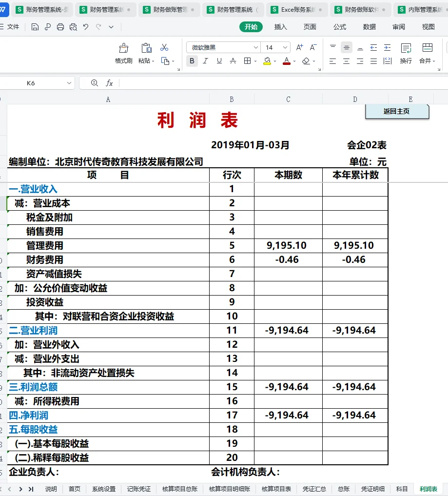Screen dimensions: 448x496
Task: Click the Save icon in quick access bar
Action: click(x=34, y=27)
